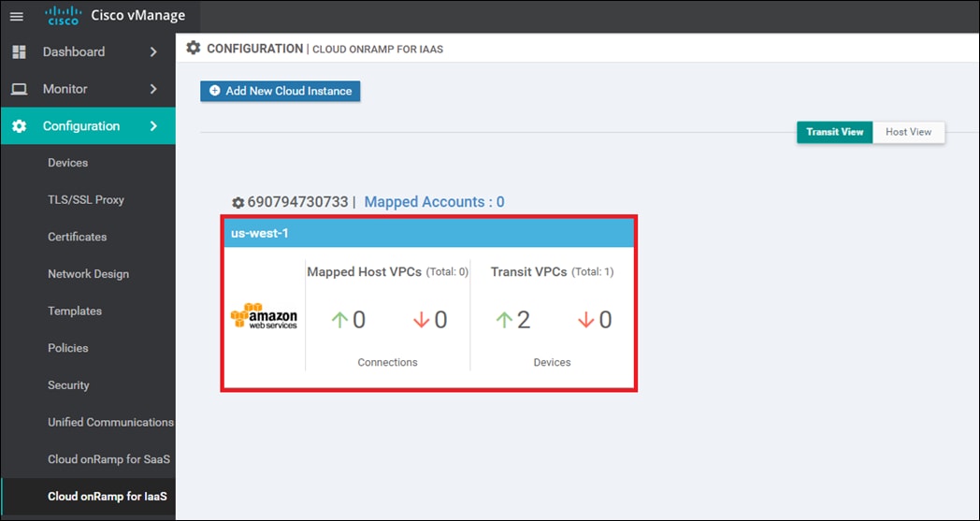The width and height of the screenshot is (980, 521).
Task: Click red down arrow under Transit VPCs
Action: coord(585,320)
